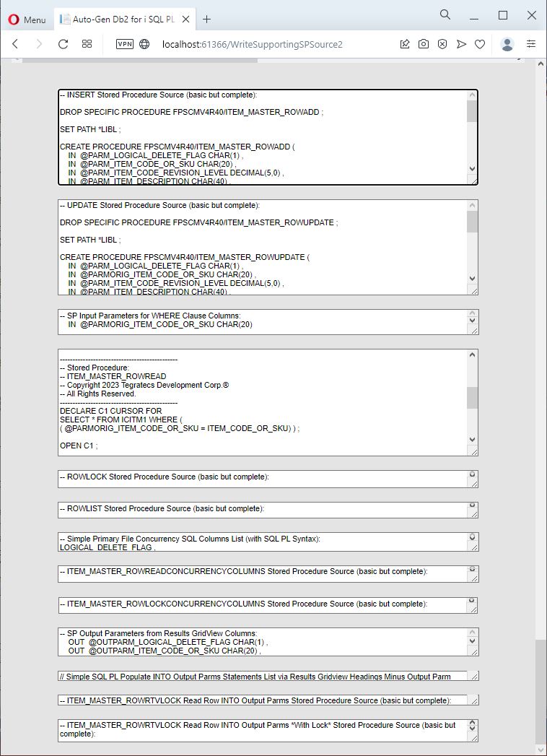Image resolution: width=547 pixels, height=756 pixels.
Task: Click inside the UPDATE Stored Procedure textarea
Action: 268,248
